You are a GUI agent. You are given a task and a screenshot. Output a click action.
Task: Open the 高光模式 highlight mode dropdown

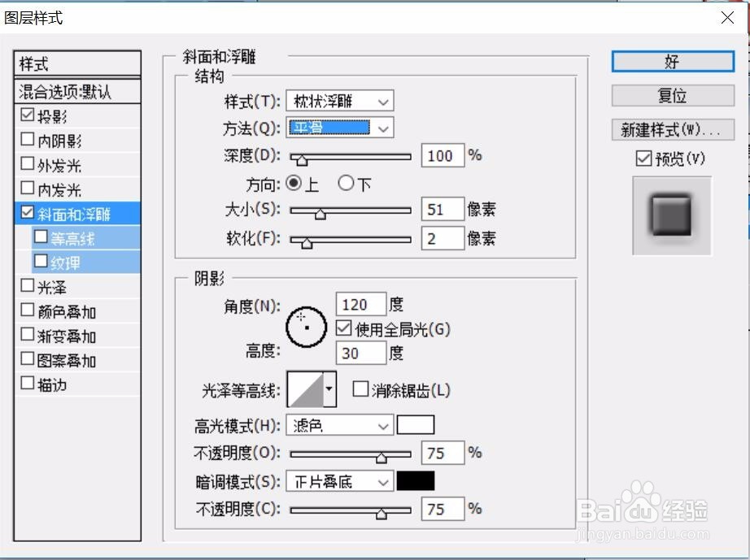tap(339, 425)
